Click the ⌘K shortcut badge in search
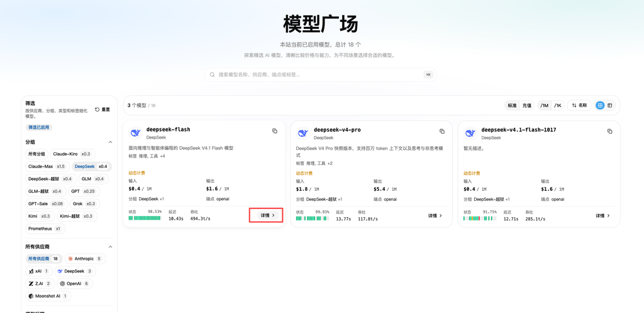Screen dimensions: 644x313 pyautogui.click(x=428, y=75)
